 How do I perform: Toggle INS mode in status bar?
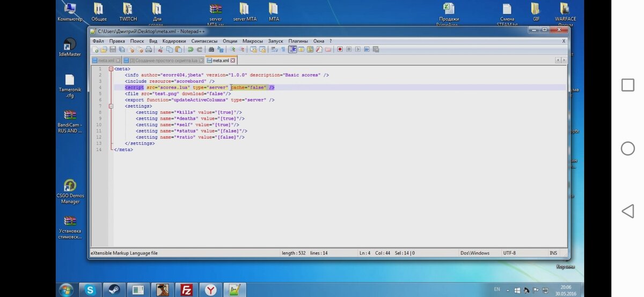553,253
